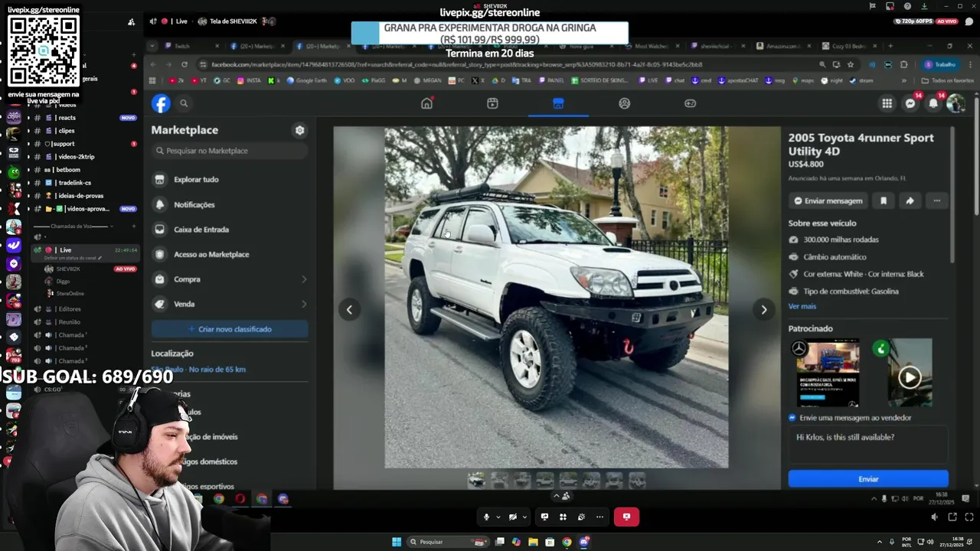Open tradelink-cs channel
Viewport: 980px width, 551px height.
74,183
